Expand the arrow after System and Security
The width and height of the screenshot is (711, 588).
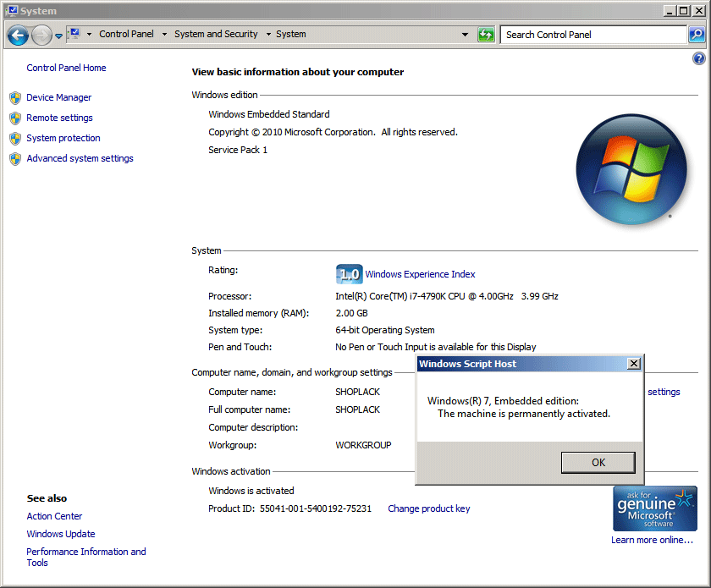tap(268, 35)
